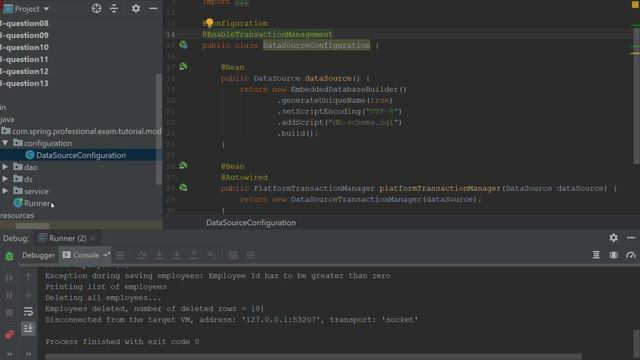Open Debug window gear settings
This screenshot has width=640, height=360.
coord(613,238)
